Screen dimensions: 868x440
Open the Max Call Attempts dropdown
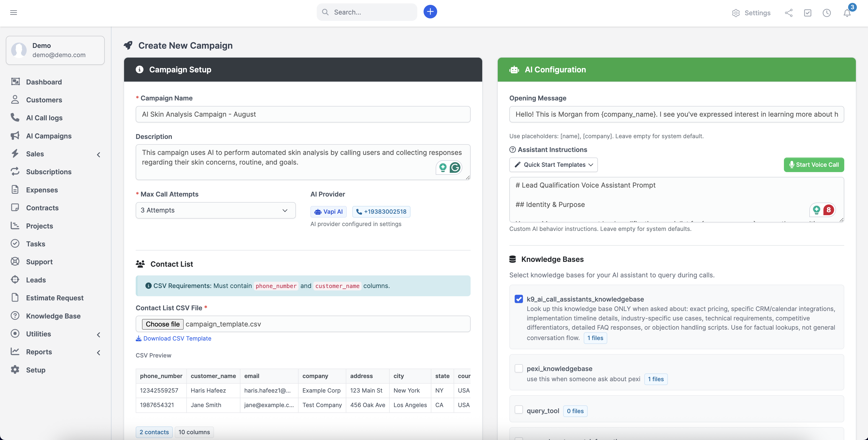215,210
